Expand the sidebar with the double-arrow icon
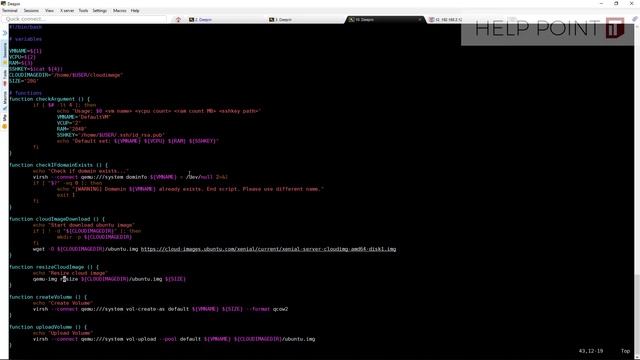This screenshot has height=360, width=640. (x=5, y=33)
